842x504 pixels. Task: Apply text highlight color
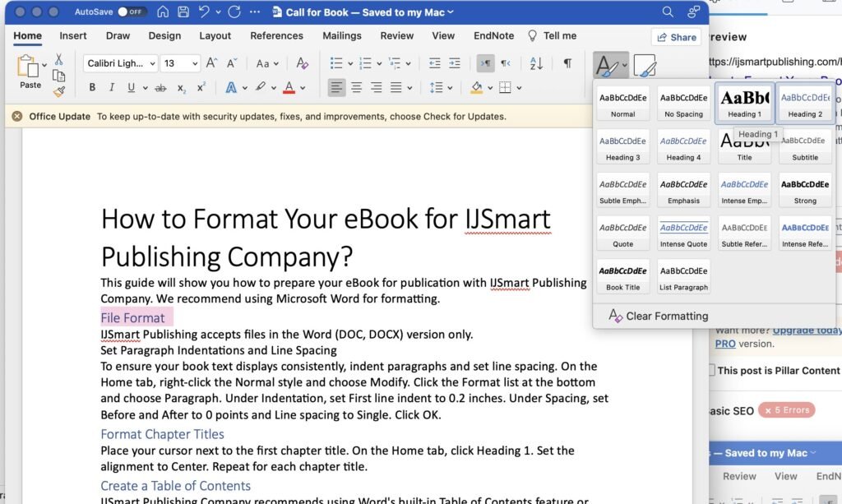pyautogui.click(x=261, y=87)
